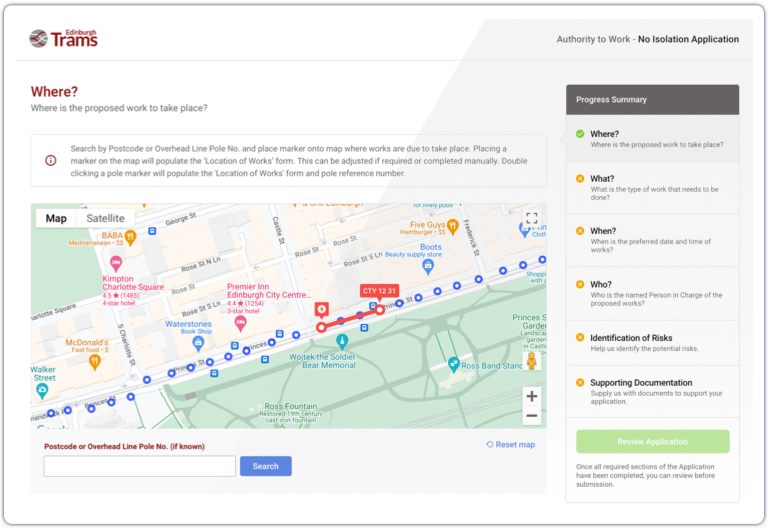Screen dimensions: 768x528
Task: Click the Progress Summary header
Action: pos(652,99)
